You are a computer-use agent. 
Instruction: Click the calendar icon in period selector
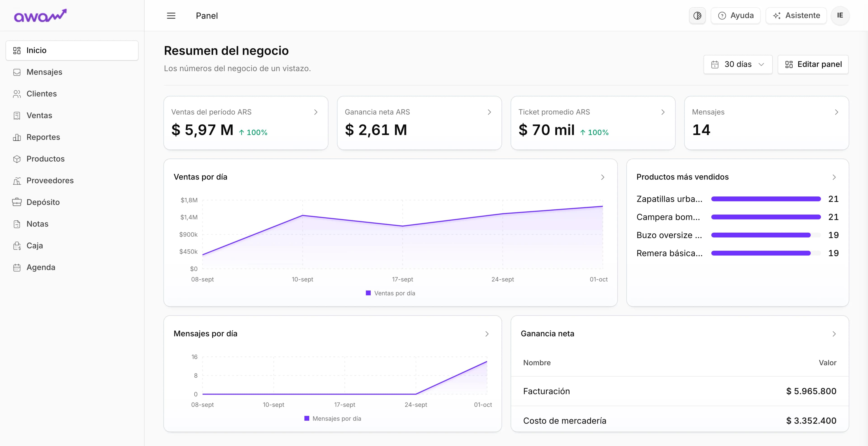[x=715, y=64]
